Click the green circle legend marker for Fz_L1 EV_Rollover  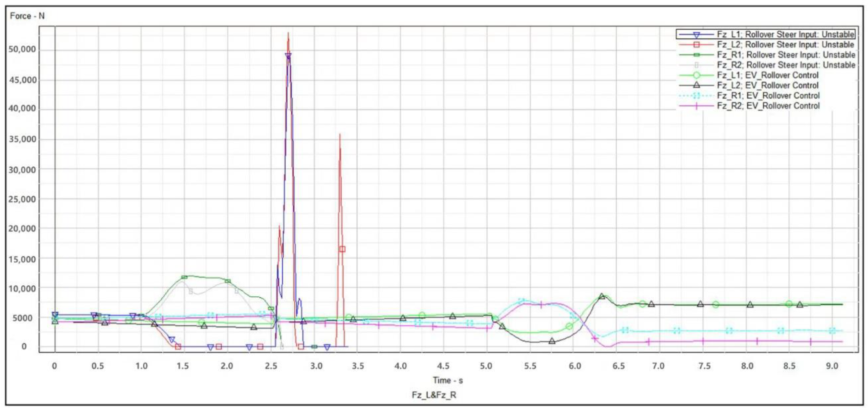coord(696,75)
